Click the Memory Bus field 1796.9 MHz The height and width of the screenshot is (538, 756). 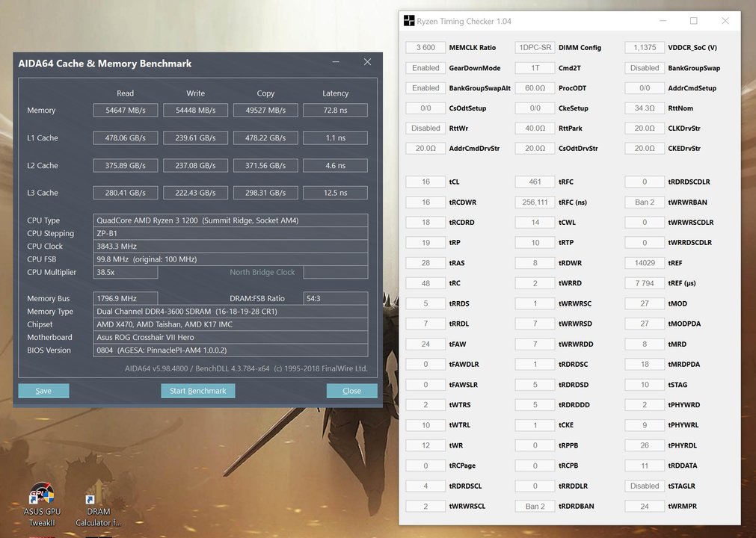click(x=126, y=299)
